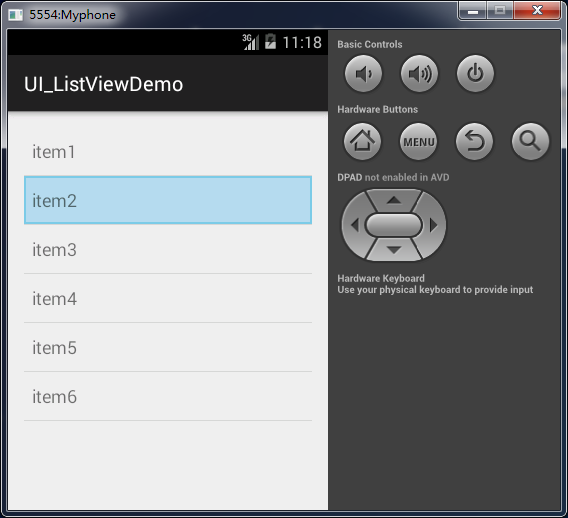Image resolution: width=568 pixels, height=518 pixels.
Task: Click the emulator power button
Action: [x=475, y=74]
